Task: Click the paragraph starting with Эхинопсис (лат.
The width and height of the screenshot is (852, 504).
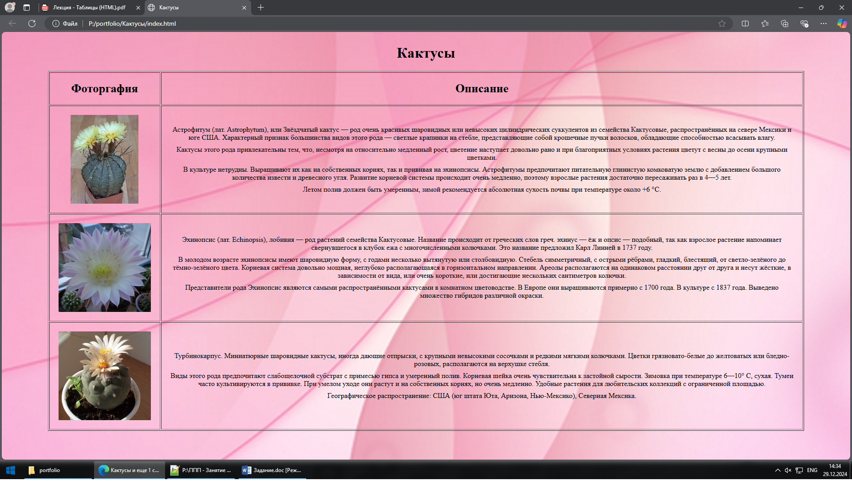Action: [482, 244]
